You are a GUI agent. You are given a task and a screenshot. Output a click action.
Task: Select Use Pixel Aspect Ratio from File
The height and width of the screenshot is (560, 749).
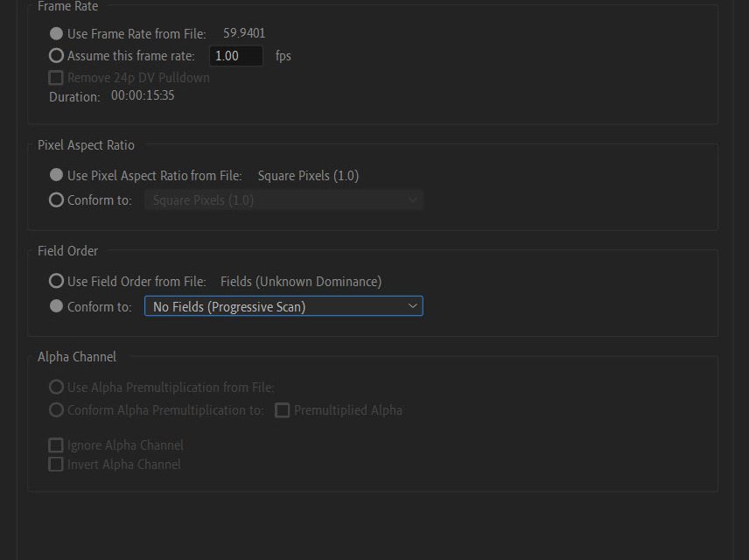pos(57,175)
